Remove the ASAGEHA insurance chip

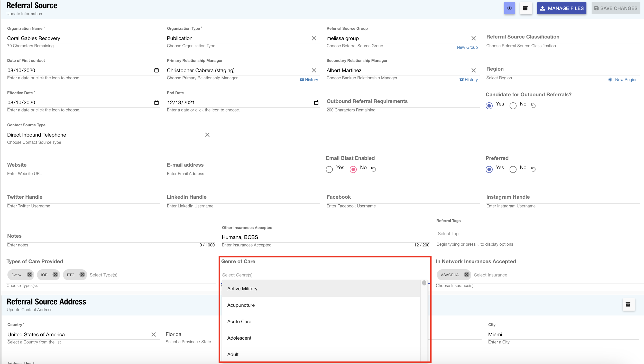click(466, 275)
